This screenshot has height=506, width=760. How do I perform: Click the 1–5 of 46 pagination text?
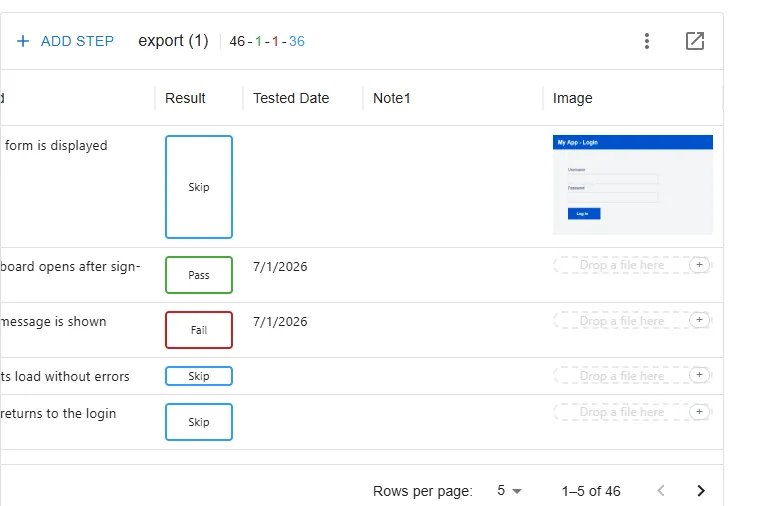pos(591,491)
